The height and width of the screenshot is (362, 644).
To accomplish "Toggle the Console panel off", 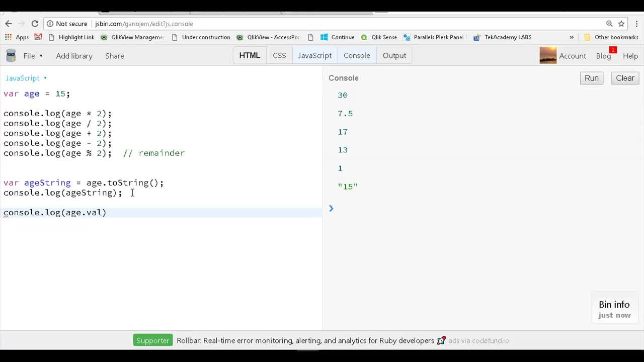I will (357, 55).
